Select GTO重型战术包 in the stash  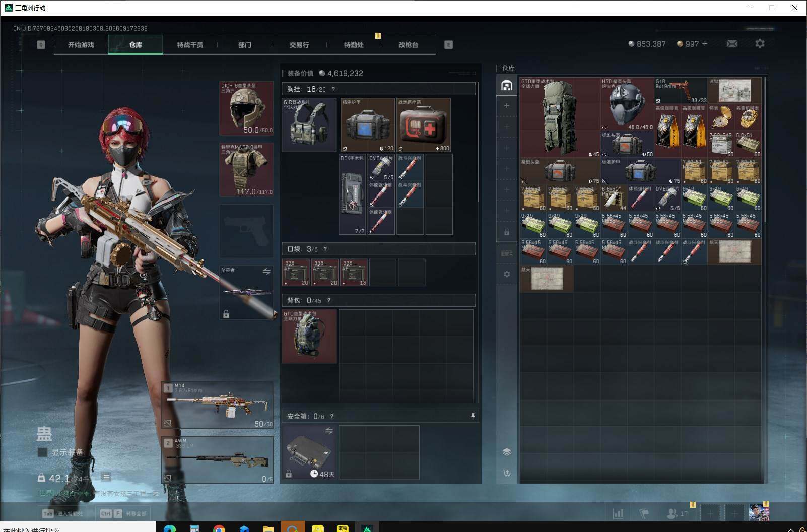pos(560,117)
